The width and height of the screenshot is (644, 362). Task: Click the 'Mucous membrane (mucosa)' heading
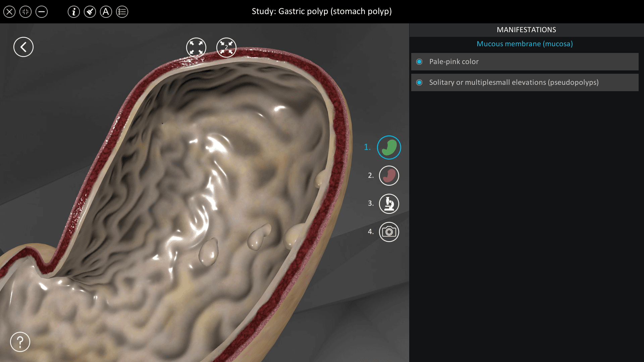(x=525, y=44)
